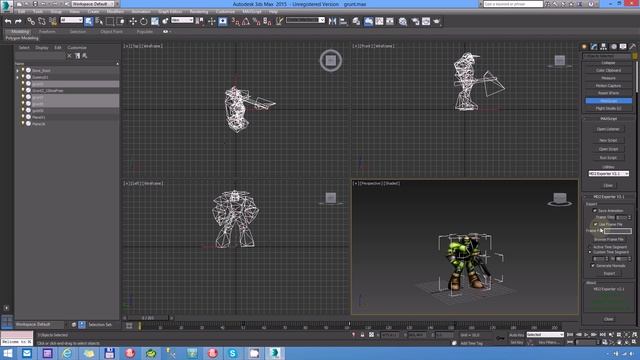The height and width of the screenshot is (360, 640).
Task: Pick the Select and Rotate tool
Action: coord(144,21)
